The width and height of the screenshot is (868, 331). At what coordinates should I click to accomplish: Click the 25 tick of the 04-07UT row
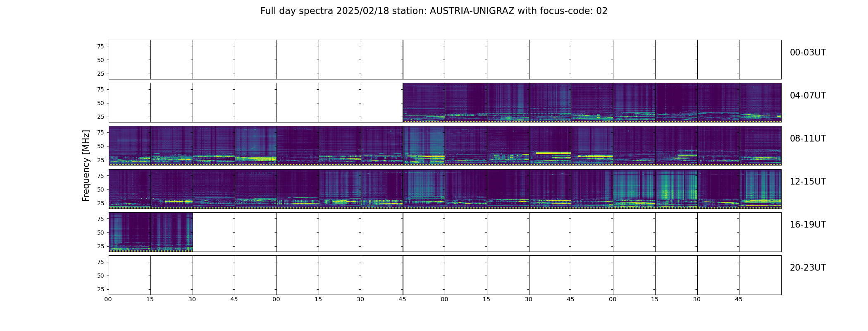100,117
